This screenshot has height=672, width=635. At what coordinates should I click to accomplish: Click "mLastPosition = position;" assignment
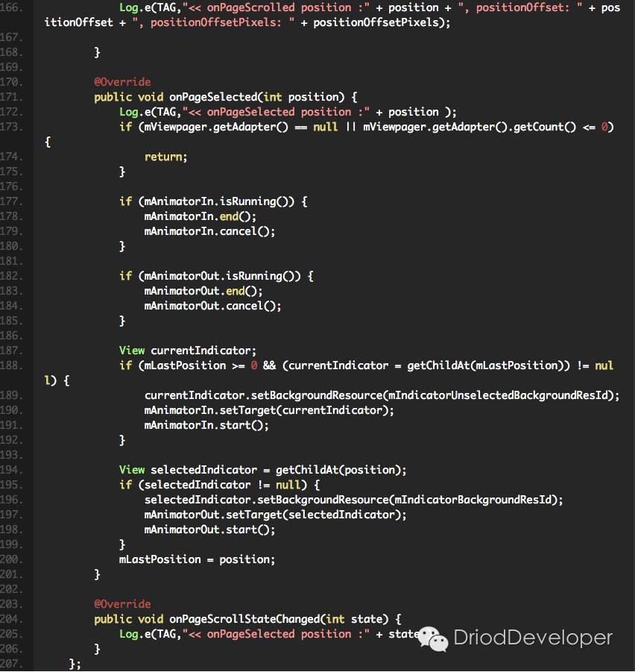coord(197,559)
